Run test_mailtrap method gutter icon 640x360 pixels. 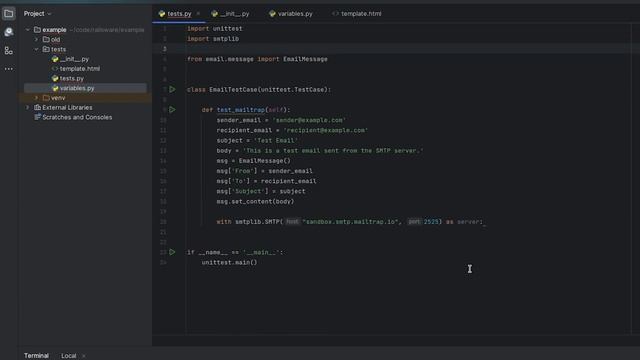pos(172,110)
